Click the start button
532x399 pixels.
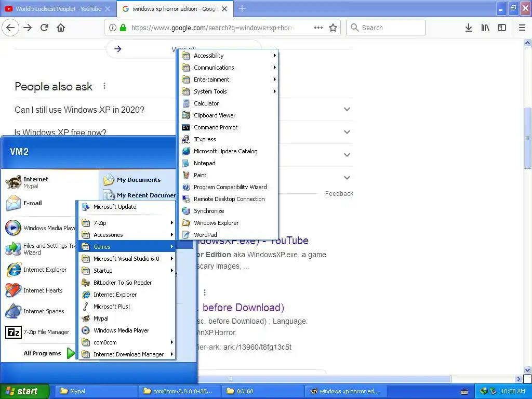tap(24, 391)
